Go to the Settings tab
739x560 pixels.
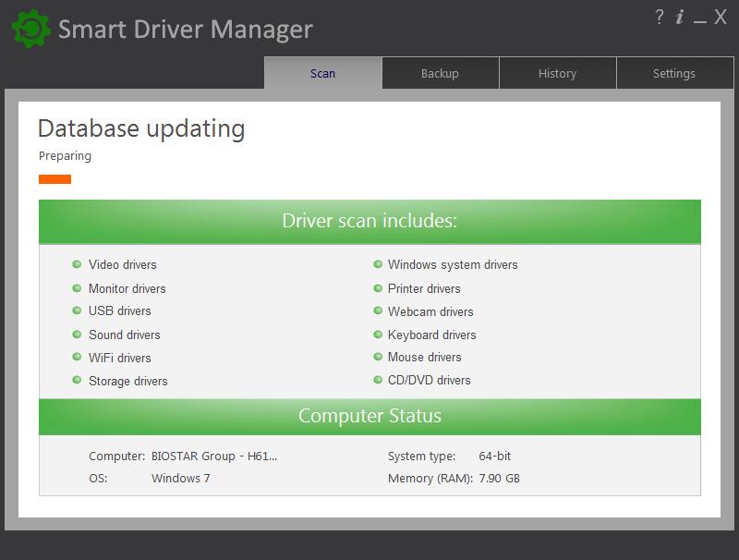click(x=675, y=73)
